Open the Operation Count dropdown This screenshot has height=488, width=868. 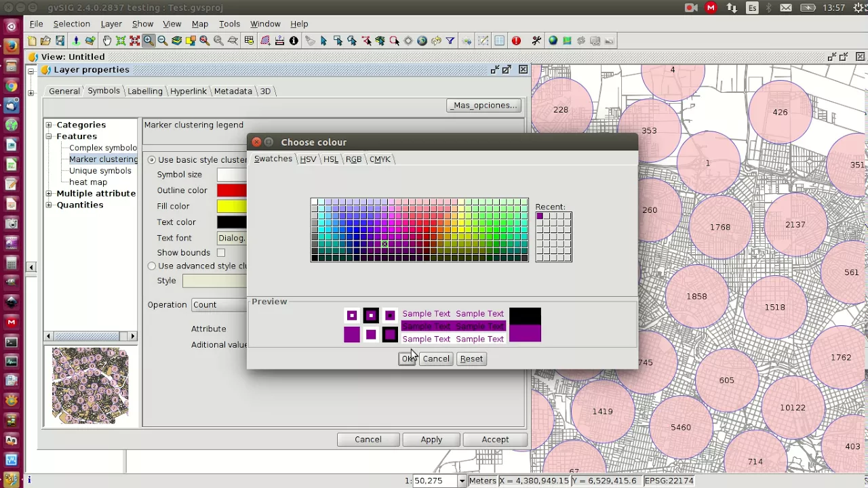pos(218,304)
